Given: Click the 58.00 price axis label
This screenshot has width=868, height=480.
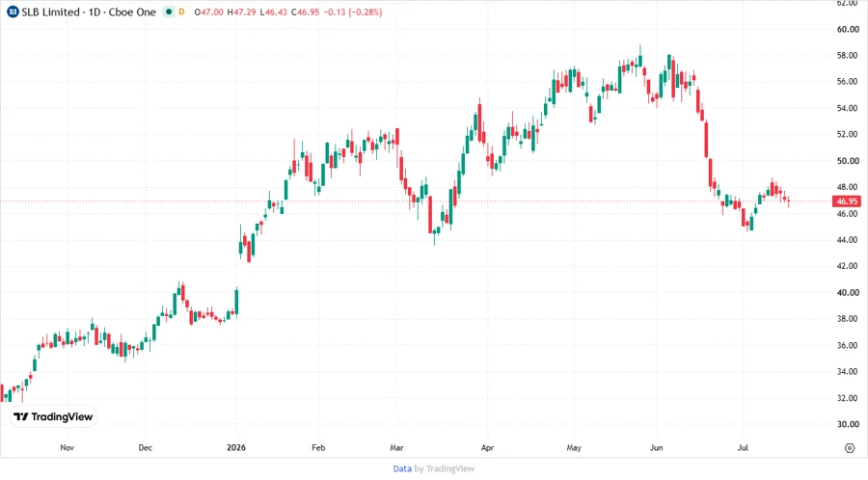Looking at the screenshot, I should click(848, 55).
